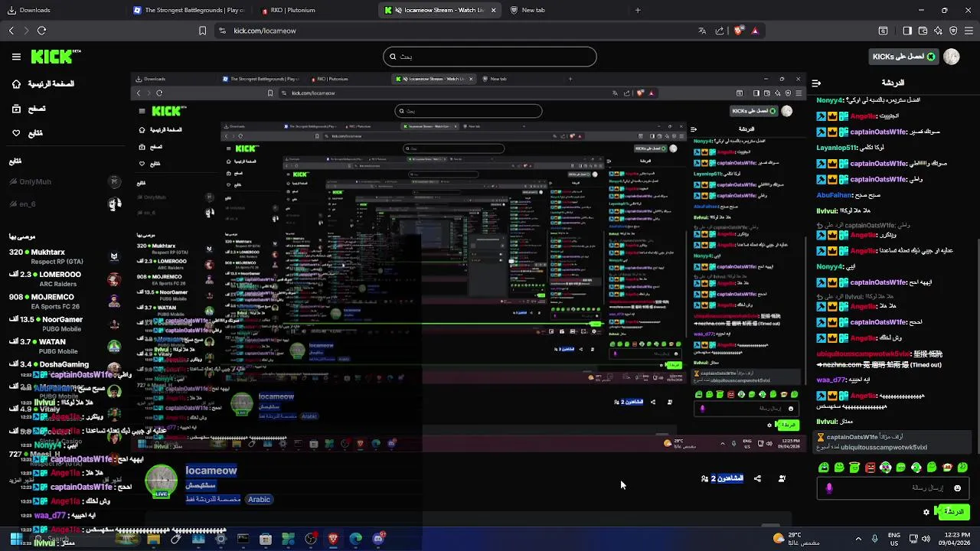Open the Following heart item in the sidebar
Image resolution: width=980 pixels, height=551 pixels.
28,133
